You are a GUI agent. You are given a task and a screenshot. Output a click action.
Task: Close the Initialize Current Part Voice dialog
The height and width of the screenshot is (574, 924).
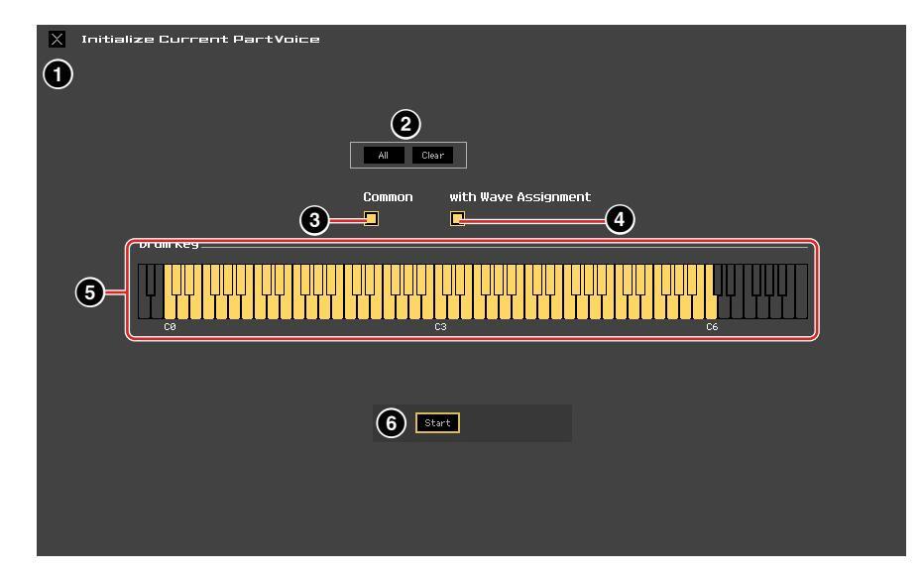tap(57, 40)
